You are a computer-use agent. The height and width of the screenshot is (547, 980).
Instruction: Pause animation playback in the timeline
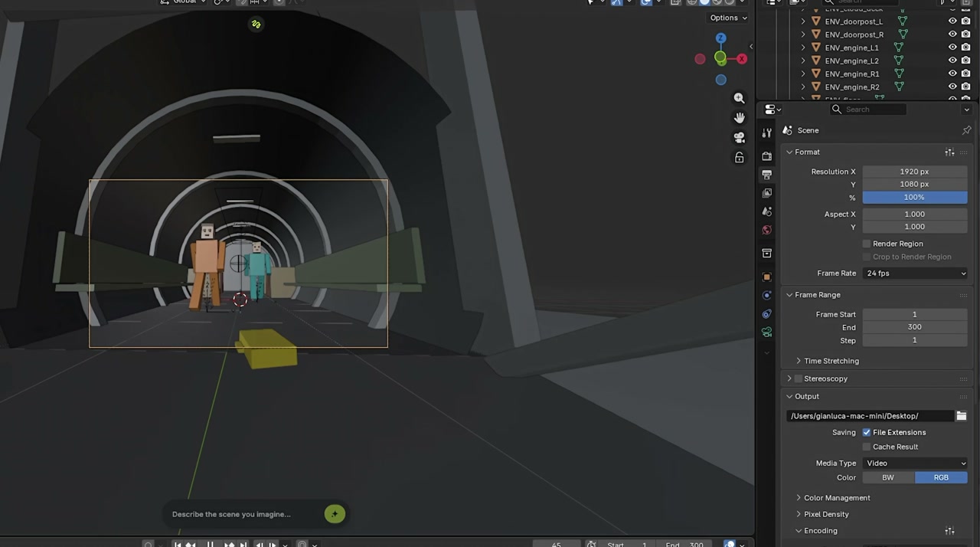click(210, 544)
